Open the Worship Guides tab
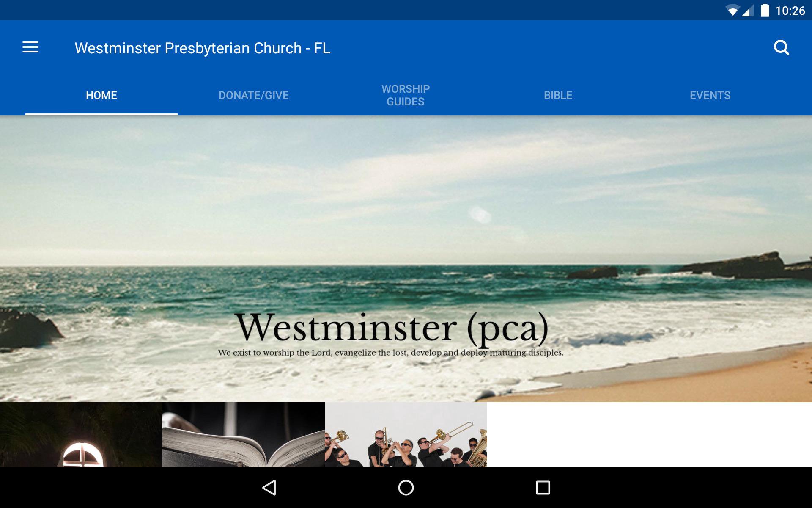Screen dimensions: 812x508 click(x=406, y=95)
